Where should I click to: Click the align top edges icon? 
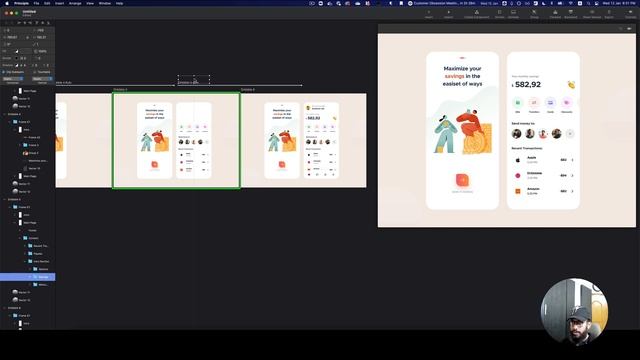(x=36, y=23)
